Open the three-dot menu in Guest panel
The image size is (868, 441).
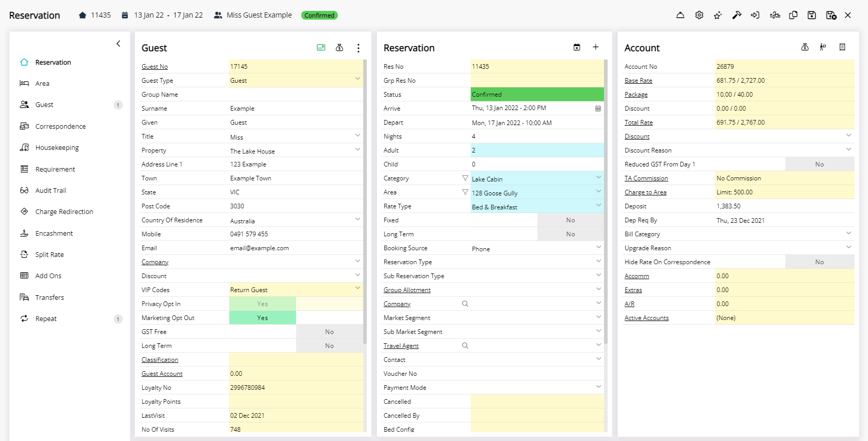359,48
